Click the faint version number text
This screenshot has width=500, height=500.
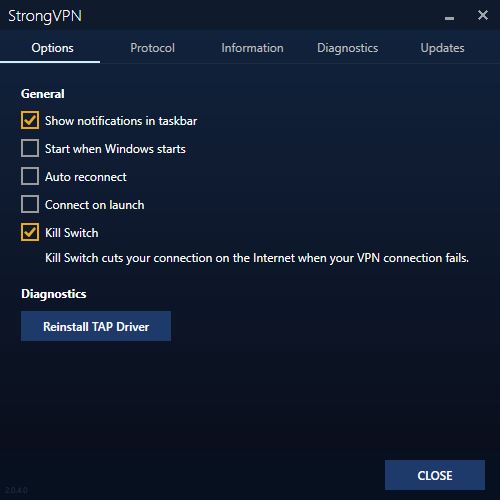click(16, 490)
